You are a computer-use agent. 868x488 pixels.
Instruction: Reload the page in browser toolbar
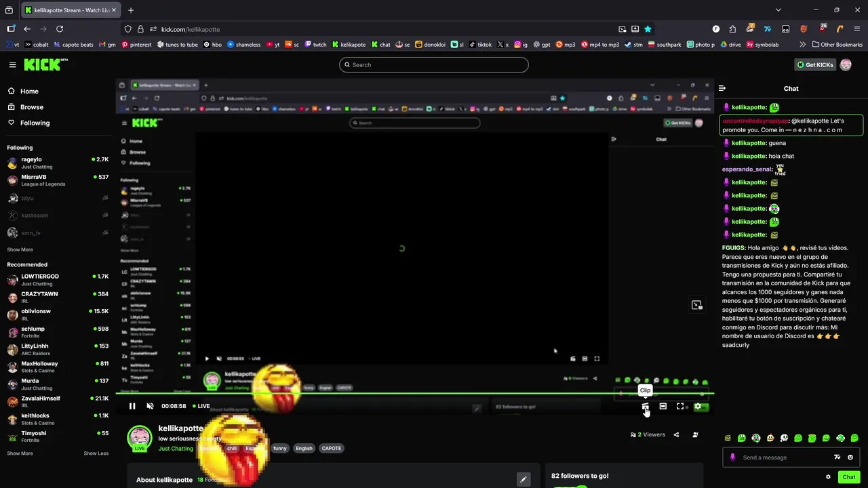[x=60, y=29]
